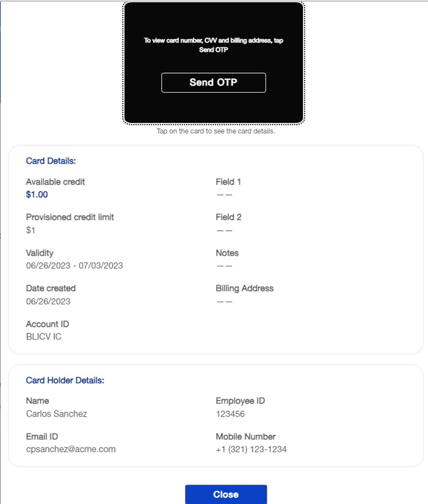This screenshot has height=504, width=428.
Task: Click the Send OTP button
Action: coord(213,83)
